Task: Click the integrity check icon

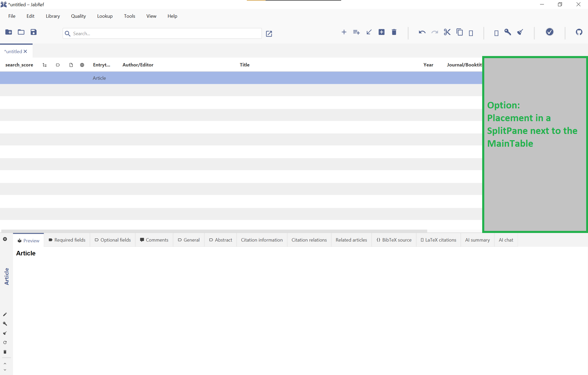Action: pos(549,32)
